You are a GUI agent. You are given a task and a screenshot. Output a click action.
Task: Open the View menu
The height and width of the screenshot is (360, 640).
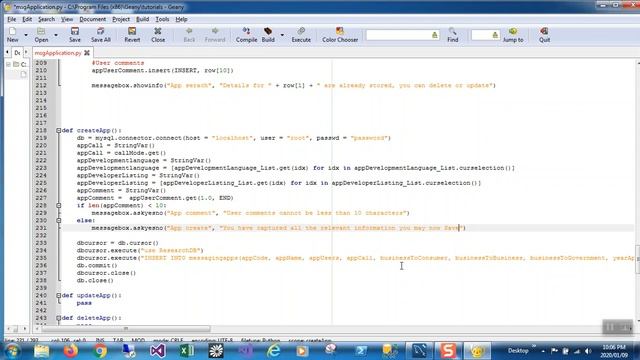[x=67, y=19]
